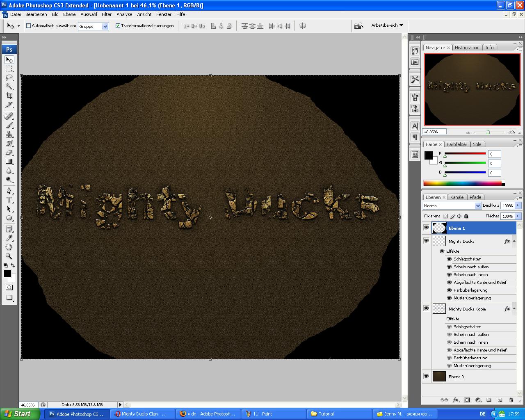The height and width of the screenshot is (420, 525).
Task: Switch to the Kanäle tab
Action: 457,197
